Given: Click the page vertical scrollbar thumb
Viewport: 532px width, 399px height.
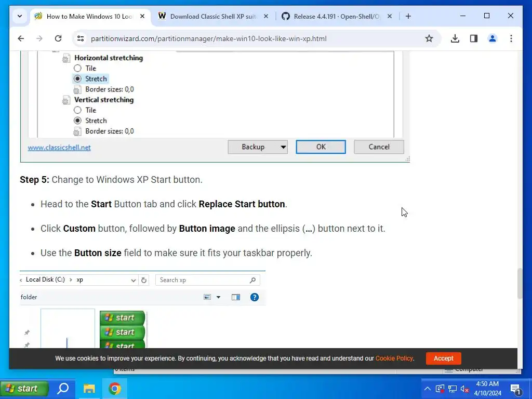Looking at the screenshot, I should [520, 283].
